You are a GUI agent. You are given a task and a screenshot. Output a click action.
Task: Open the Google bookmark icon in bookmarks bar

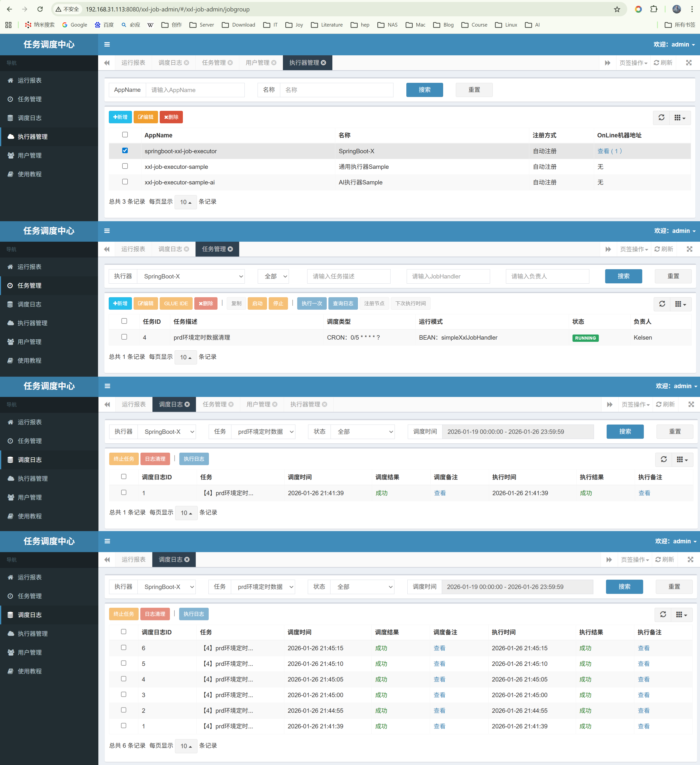[65, 25]
